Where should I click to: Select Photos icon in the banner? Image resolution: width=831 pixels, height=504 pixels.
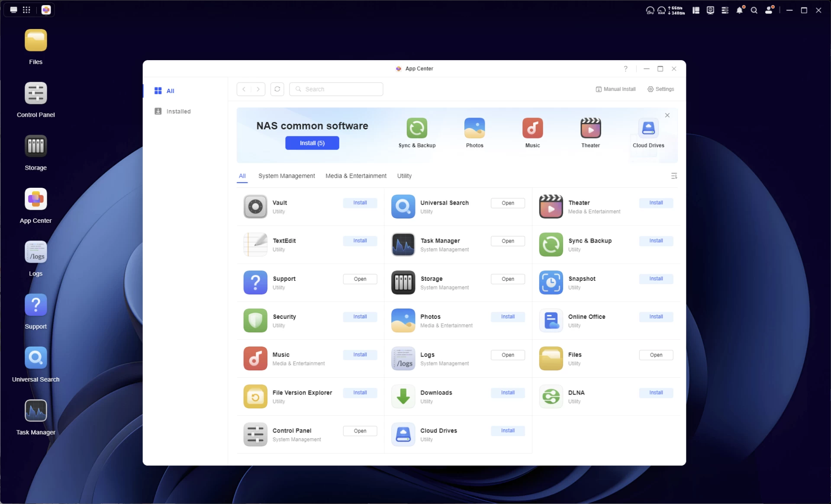pyautogui.click(x=474, y=128)
